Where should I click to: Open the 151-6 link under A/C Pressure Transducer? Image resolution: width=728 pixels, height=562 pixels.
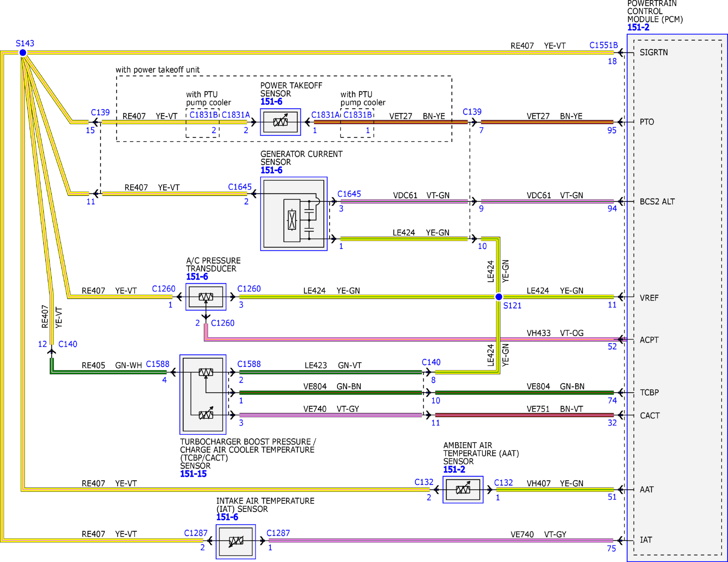point(197,277)
